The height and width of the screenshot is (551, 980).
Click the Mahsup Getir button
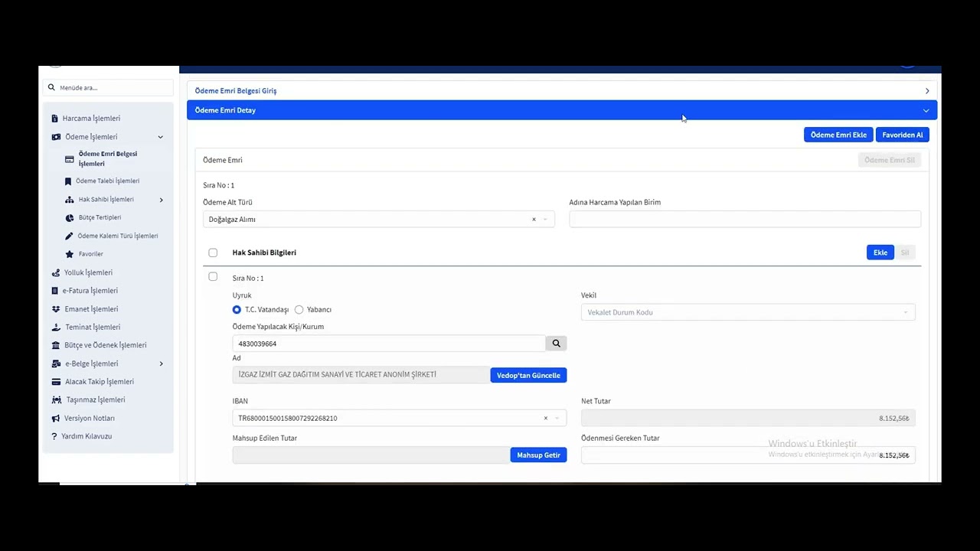point(538,455)
